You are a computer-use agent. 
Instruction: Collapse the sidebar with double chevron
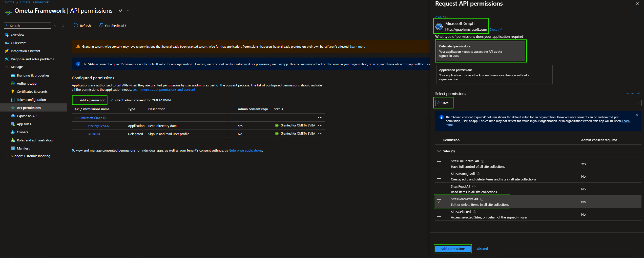[x=63, y=26]
